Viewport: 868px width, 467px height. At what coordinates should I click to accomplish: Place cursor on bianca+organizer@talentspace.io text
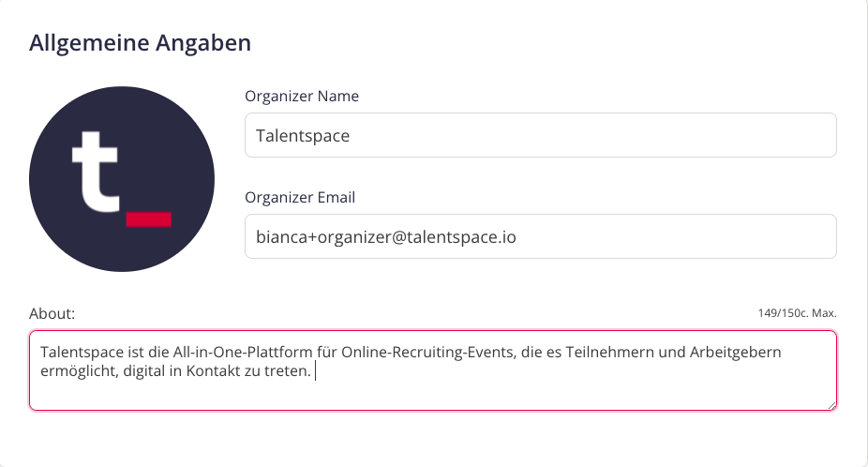pyautogui.click(x=386, y=237)
